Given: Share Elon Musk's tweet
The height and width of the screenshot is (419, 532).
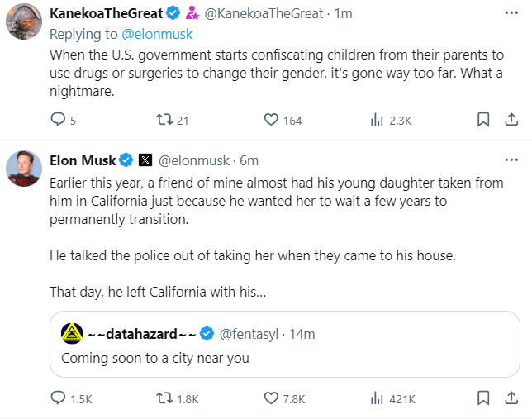Looking at the screenshot, I should [511, 398].
